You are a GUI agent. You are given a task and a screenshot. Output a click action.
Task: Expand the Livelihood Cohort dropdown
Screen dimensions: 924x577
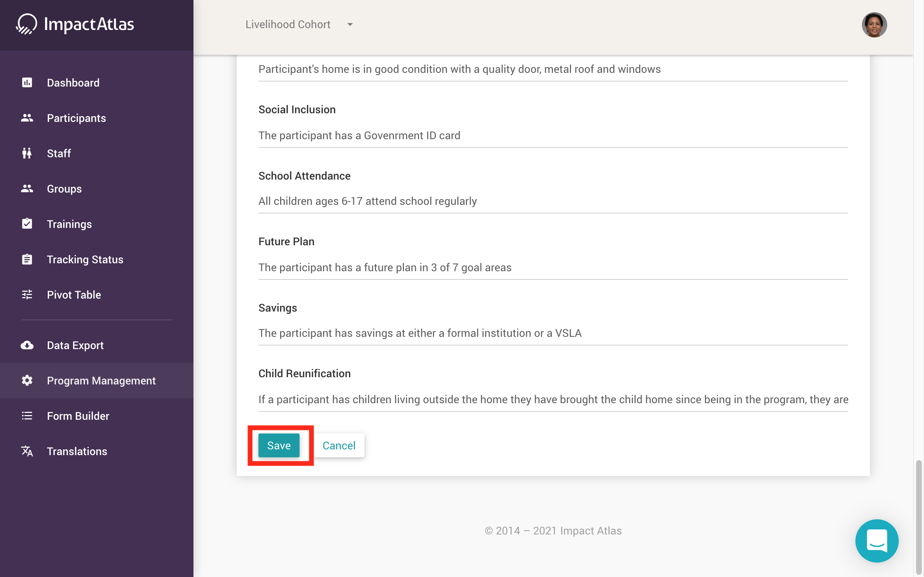coord(288,24)
